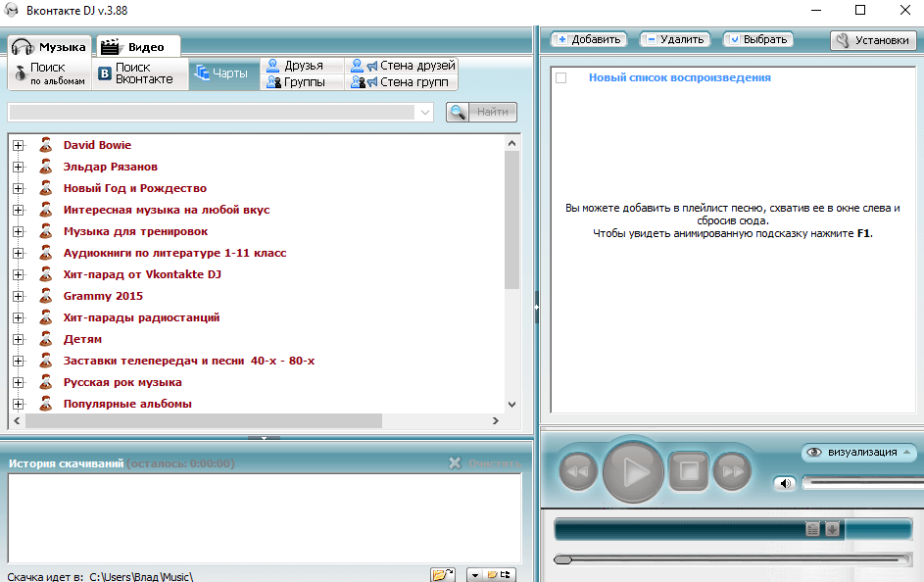Image resolution: width=924 pixels, height=582 pixels.
Task: Expand Аудиокниги по литературе node
Action: pyautogui.click(x=19, y=254)
